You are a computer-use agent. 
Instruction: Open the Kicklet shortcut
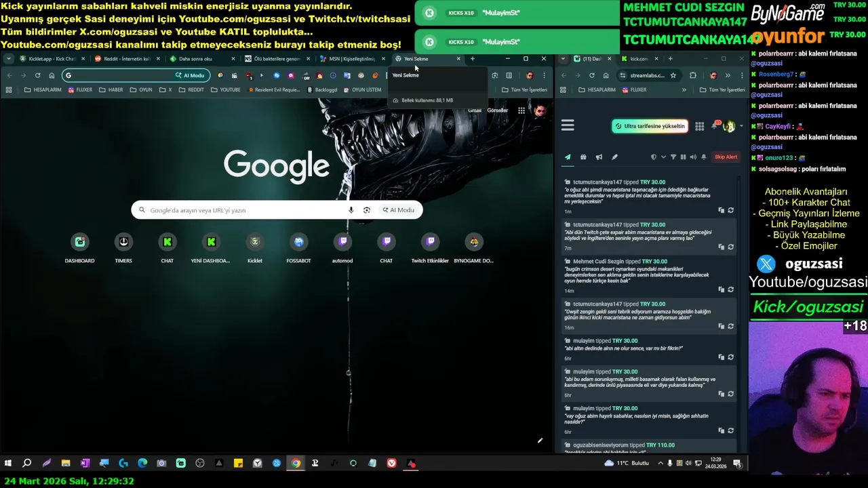pyautogui.click(x=255, y=248)
